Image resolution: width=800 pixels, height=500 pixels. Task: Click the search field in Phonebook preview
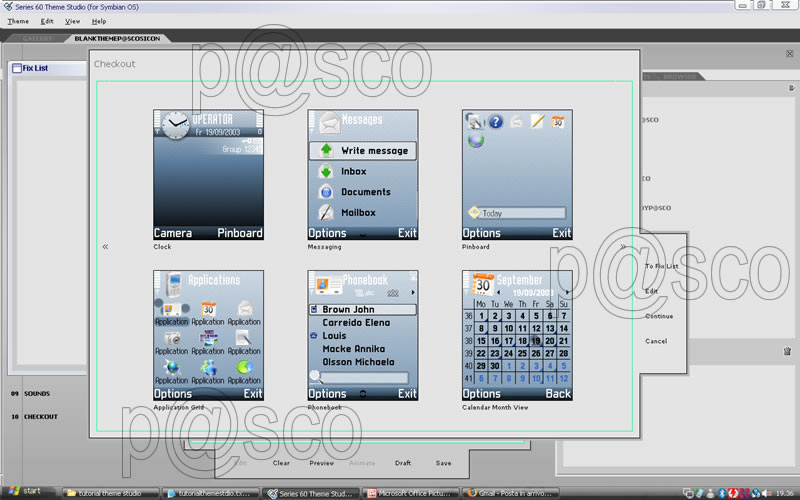click(364, 378)
